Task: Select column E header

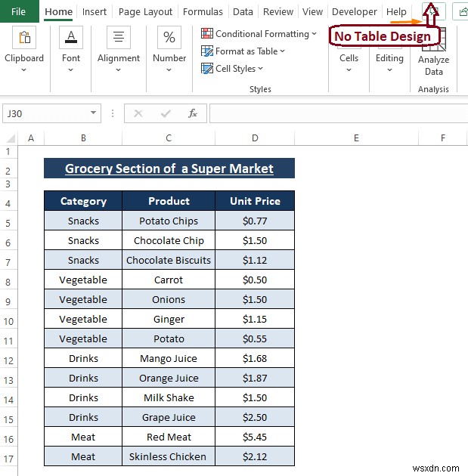Action: click(356, 138)
